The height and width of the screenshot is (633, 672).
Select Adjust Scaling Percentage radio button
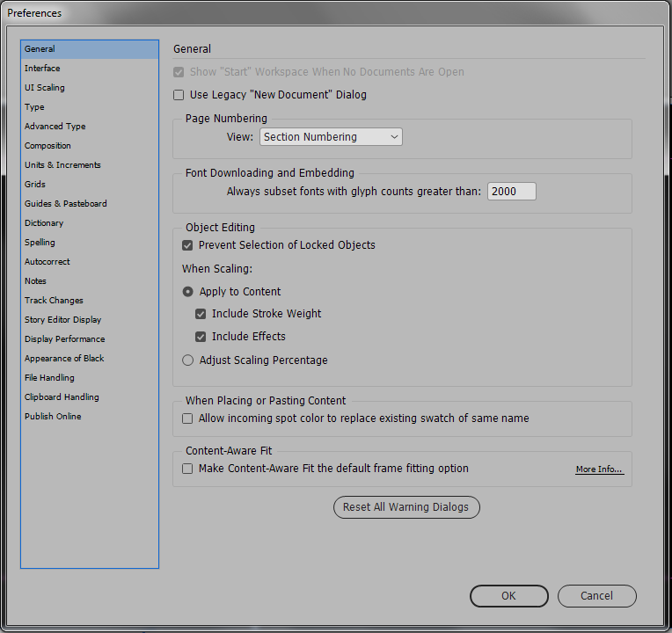click(187, 360)
